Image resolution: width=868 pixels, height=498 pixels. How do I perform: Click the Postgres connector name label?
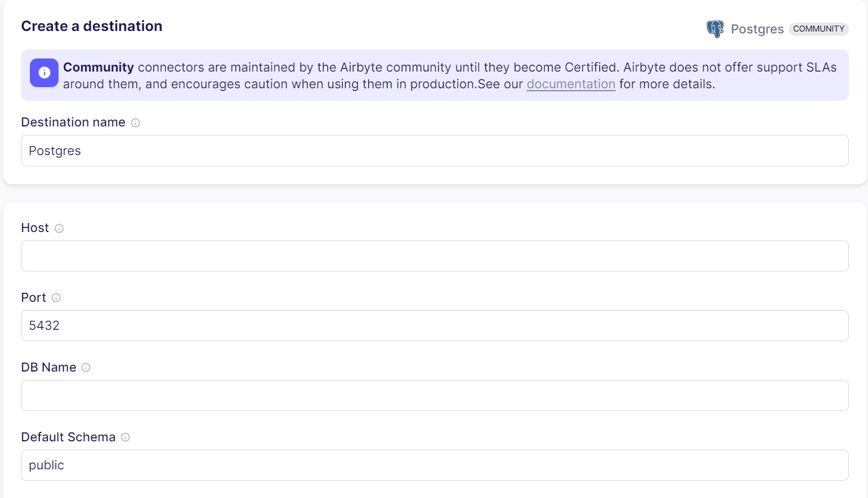click(x=757, y=29)
